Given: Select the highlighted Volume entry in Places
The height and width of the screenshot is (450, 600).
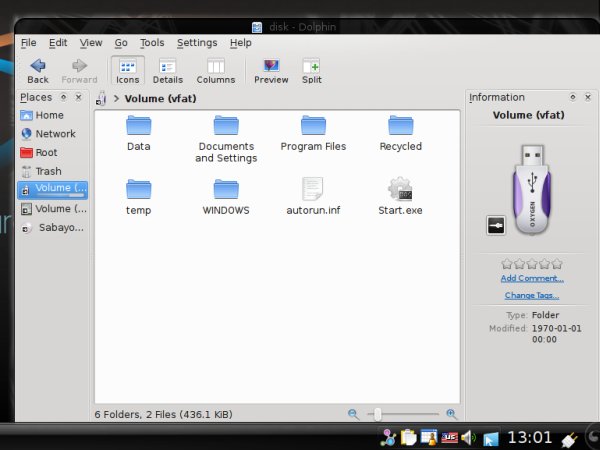Looking at the screenshot, I should point(53,190).
